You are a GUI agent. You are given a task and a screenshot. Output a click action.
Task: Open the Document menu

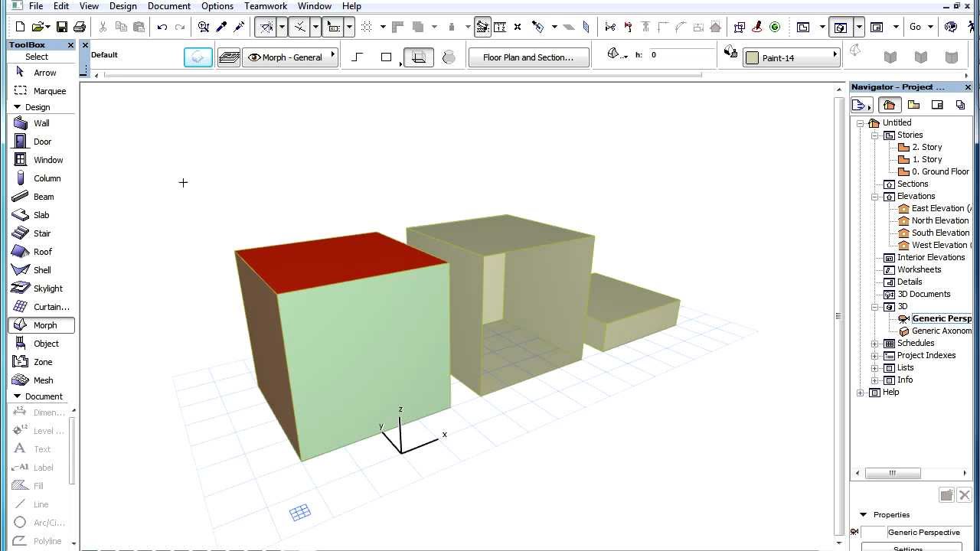168,6
